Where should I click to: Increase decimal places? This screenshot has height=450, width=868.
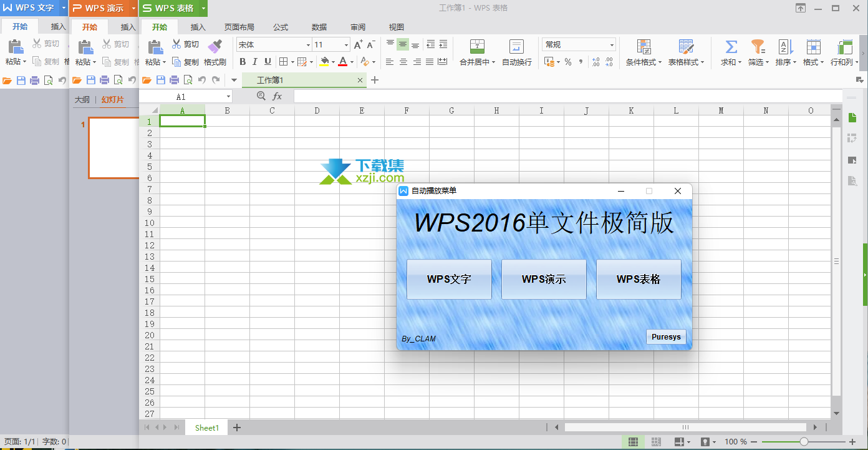pos(596,62)
